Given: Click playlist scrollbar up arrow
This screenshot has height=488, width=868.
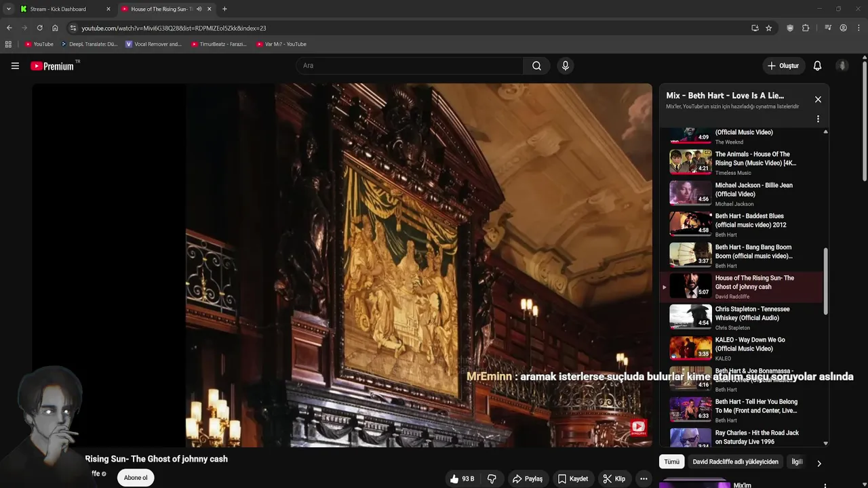Looking at the screenshot, I should pos(825,131).
